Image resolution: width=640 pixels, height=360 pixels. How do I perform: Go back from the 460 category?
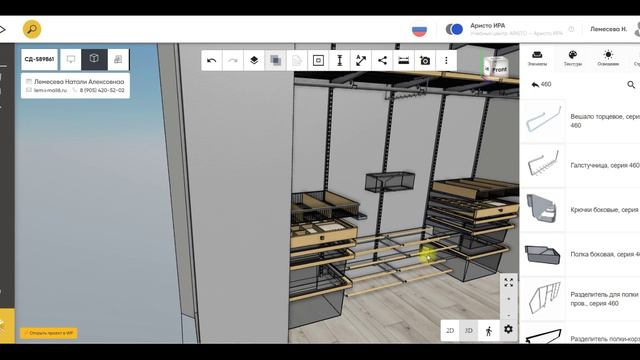(535, 84)
